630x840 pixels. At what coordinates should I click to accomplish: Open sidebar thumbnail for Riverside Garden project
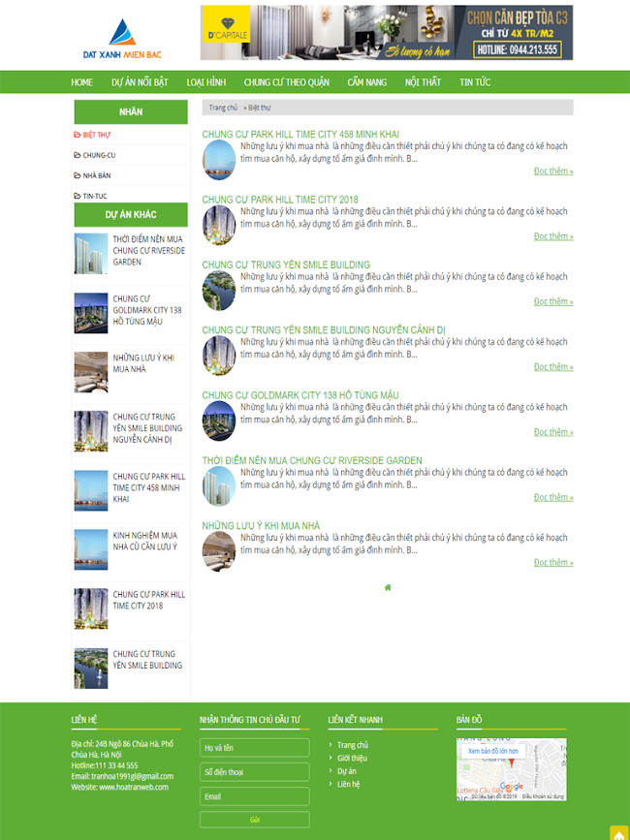(91, 254)
